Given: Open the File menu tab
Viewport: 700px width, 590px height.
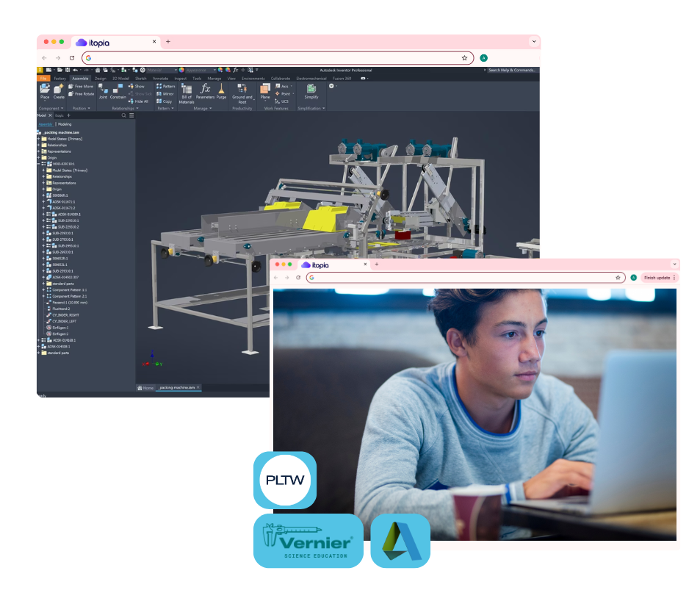Looking at the screenshot, I should click(x=43, y=78).
